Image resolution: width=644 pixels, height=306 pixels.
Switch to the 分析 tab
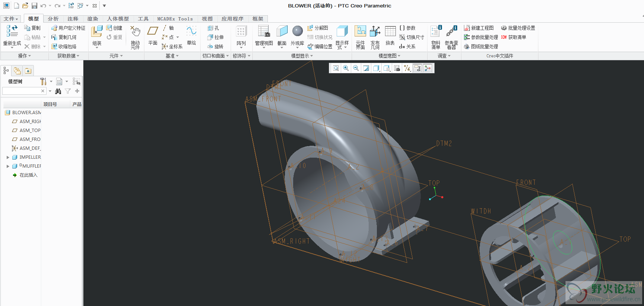point(53,19)
